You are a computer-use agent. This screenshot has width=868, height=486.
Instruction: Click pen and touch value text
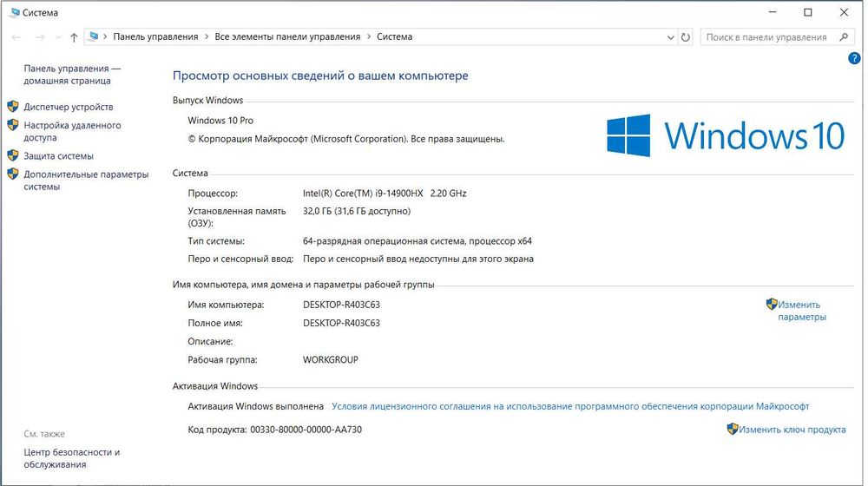tap(418, 259)
